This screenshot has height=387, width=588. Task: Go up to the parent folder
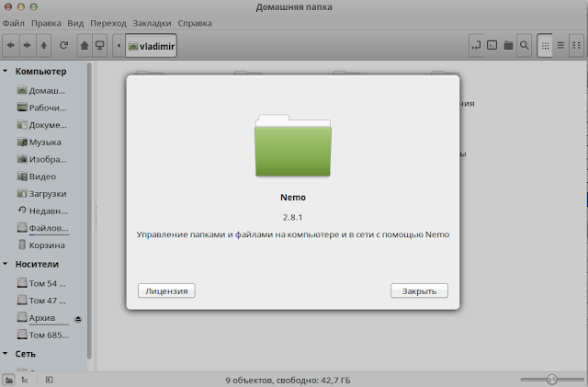[43, 45]
